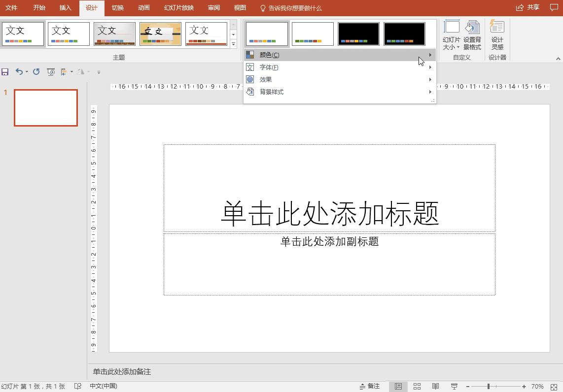The height and width of the screenshot is (392, 563).
Task: Open the 幻灯片放映 ribbon tab
Action: 178,8
